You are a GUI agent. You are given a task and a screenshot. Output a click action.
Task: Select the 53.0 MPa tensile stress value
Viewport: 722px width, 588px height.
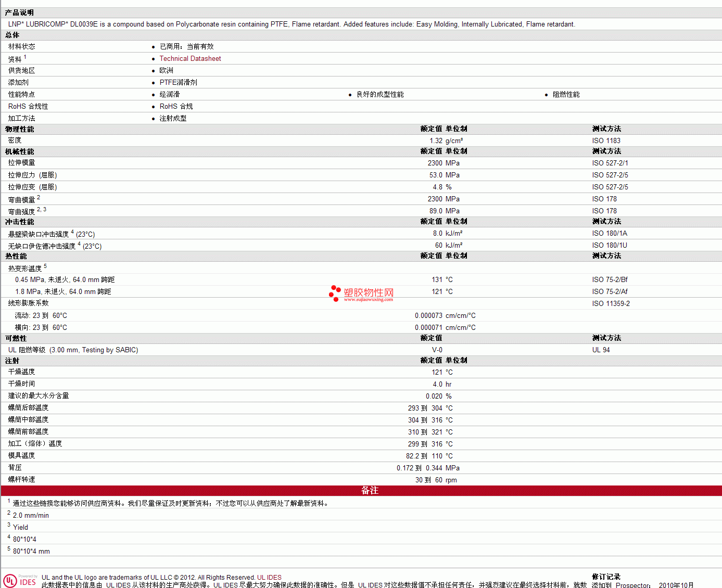445,175
